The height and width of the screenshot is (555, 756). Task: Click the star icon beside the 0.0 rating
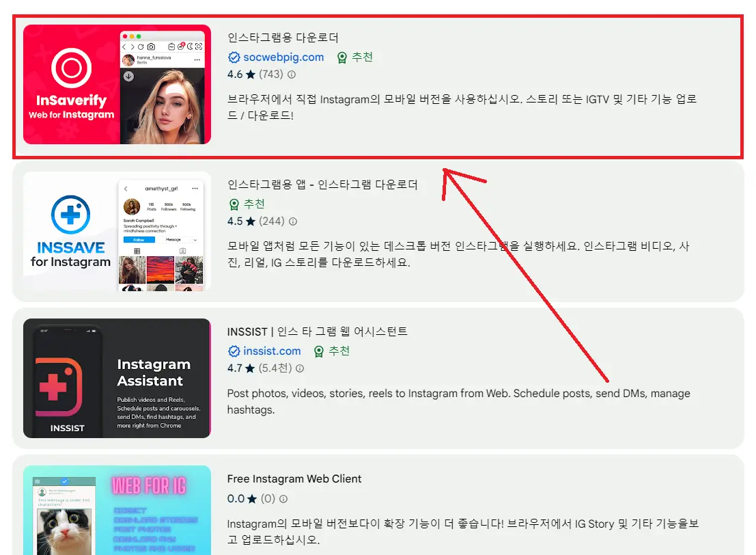click(252, 499)
